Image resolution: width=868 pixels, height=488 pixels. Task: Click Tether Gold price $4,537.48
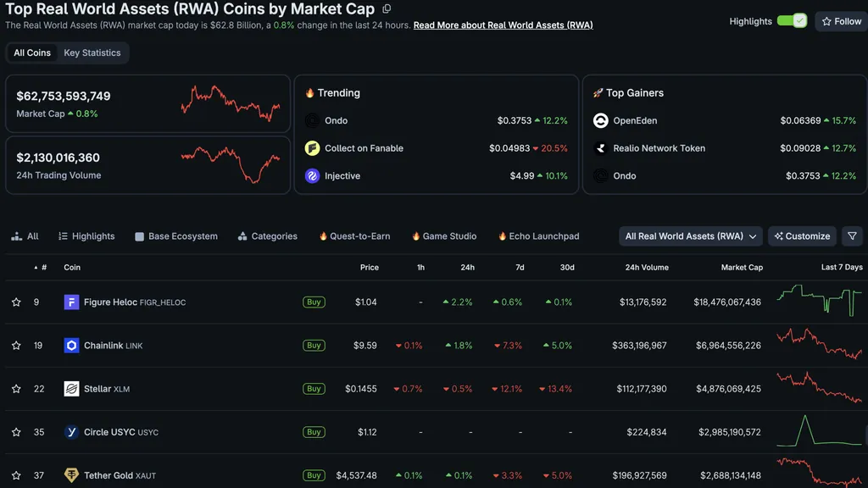tap(357, 475)
